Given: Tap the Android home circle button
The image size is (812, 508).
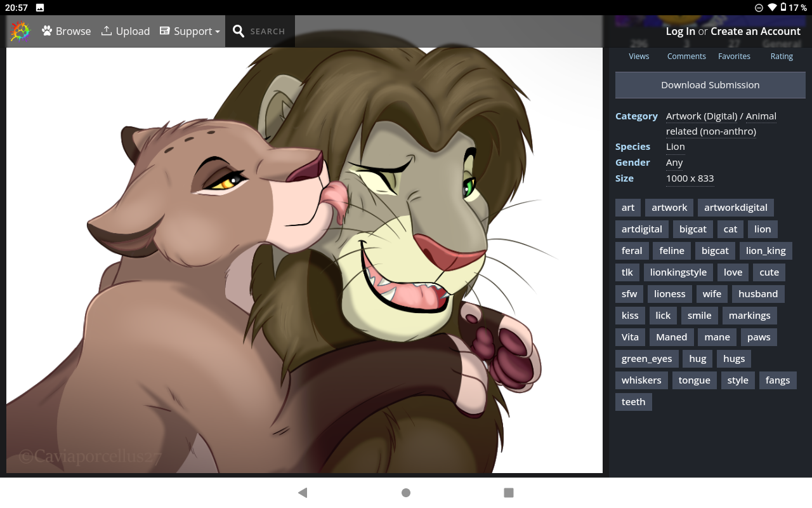Looking at the screenshot, I should pyautogui.click(x=406, y=493).
